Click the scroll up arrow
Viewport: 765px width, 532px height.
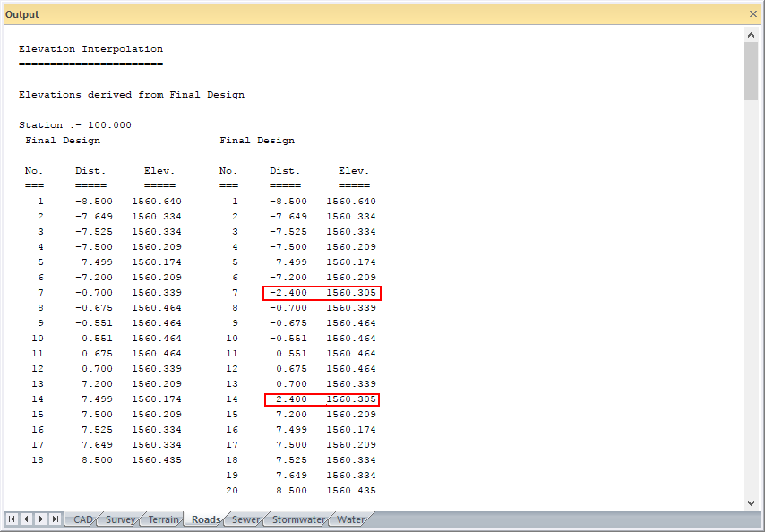click(751, 34)
